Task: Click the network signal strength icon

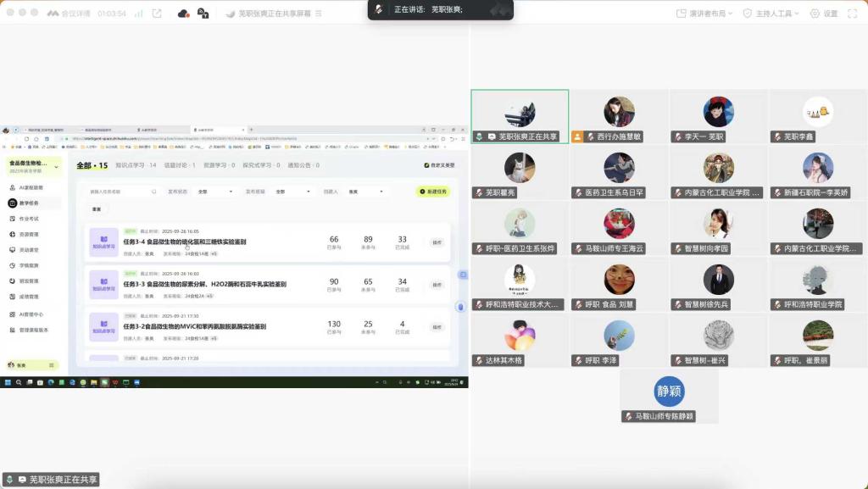Action: [135, 14]
